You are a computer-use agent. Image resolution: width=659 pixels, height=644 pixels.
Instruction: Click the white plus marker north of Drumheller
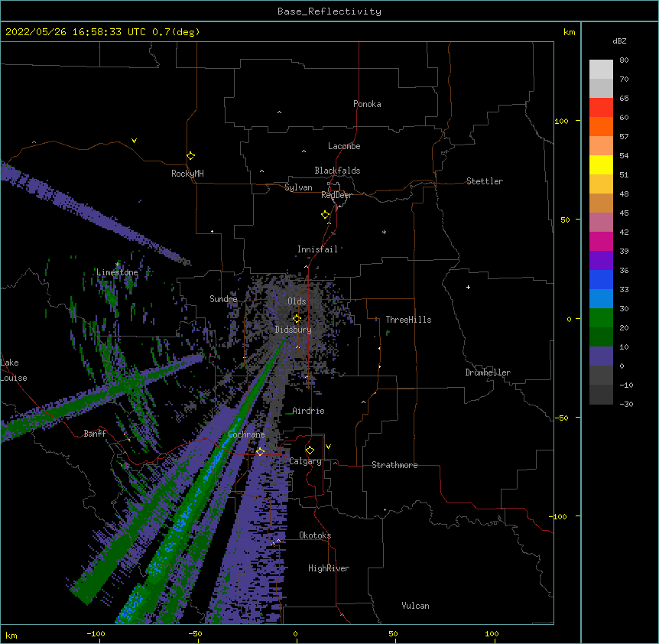click(x=468, y=287)
